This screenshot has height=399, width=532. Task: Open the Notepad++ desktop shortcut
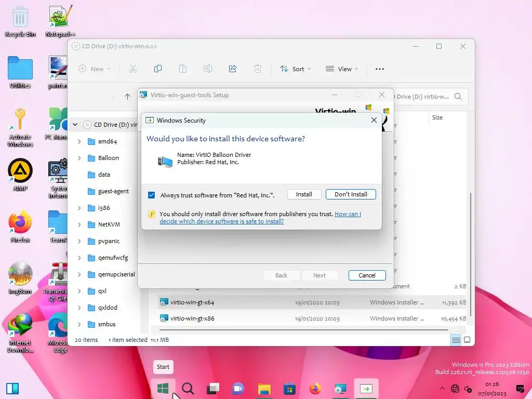(60, 21)
